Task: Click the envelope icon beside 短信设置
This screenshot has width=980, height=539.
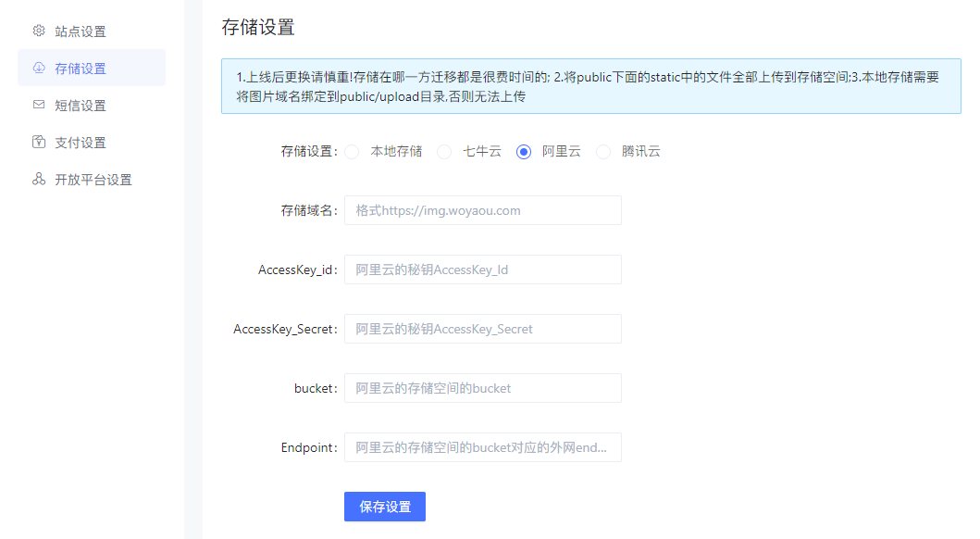Action: [x=39, y=105]
